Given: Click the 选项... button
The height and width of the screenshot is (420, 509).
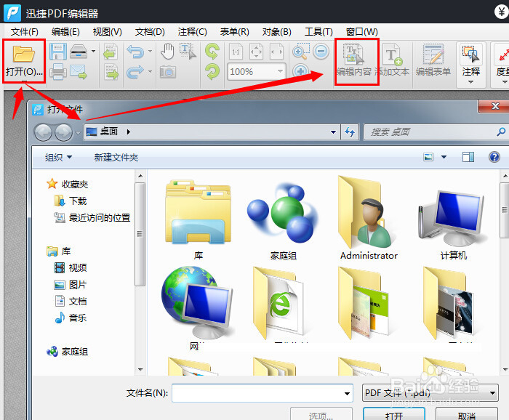Looking at the screenshot, I should coord(321,414).
